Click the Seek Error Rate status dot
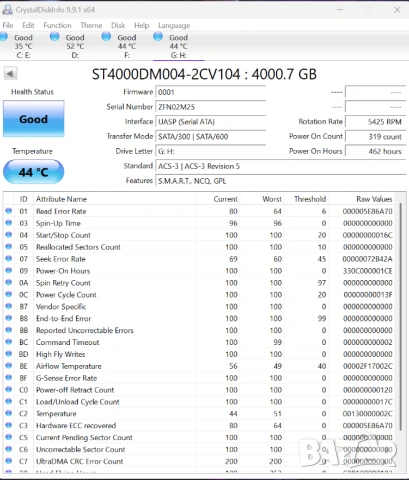 click(9, 258)
